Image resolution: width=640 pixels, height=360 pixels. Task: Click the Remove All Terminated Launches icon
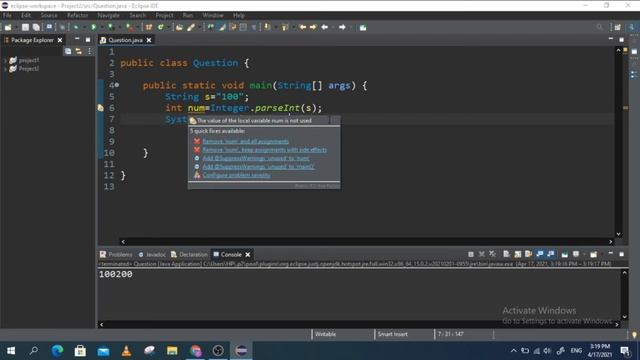[493, 254]
